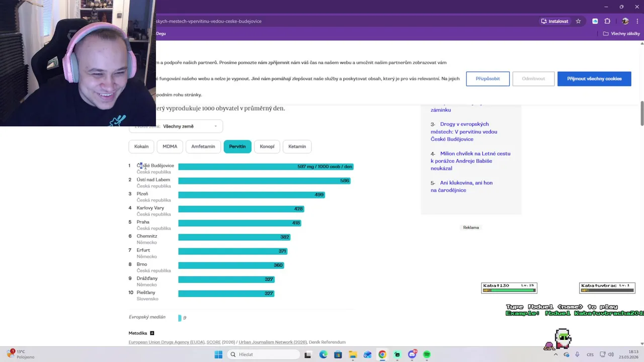Click the page vertical scrollbar thumb
644x362 pixels.
coord(641,114)
